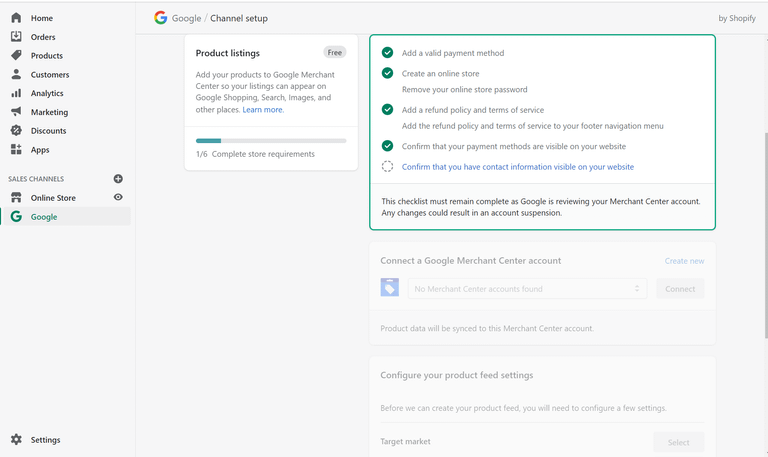The width and height of the screenshot is (768, 457).
Task: Click the Connect button
Action: tap(680, 289)
